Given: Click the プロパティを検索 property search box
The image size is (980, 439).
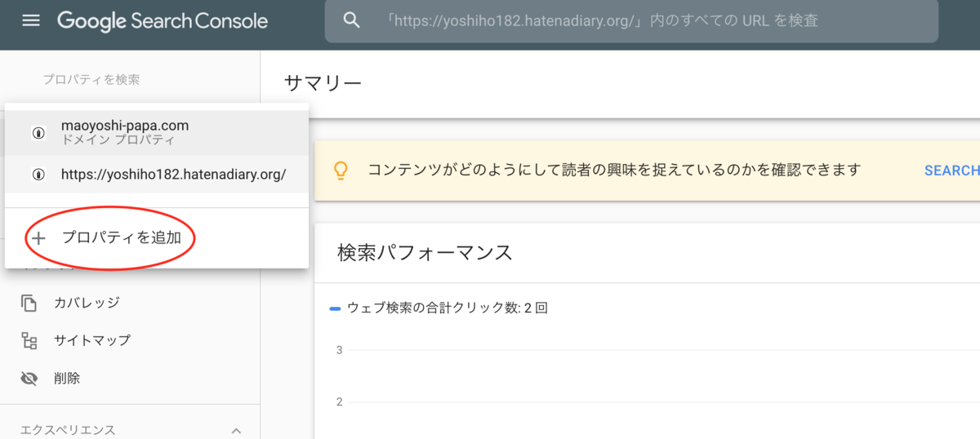Looking at the screenshot, I should tap(91, 80).
